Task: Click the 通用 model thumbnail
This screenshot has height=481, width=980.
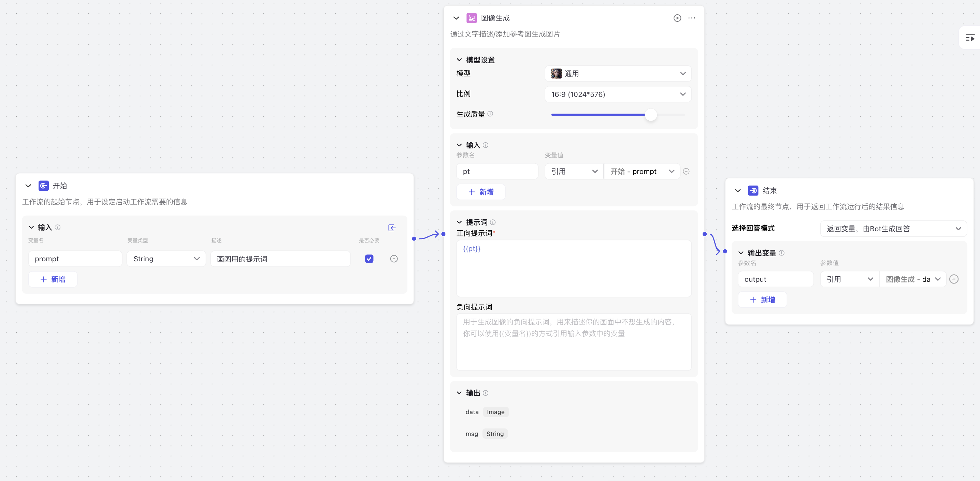Action: pos(556,73)
